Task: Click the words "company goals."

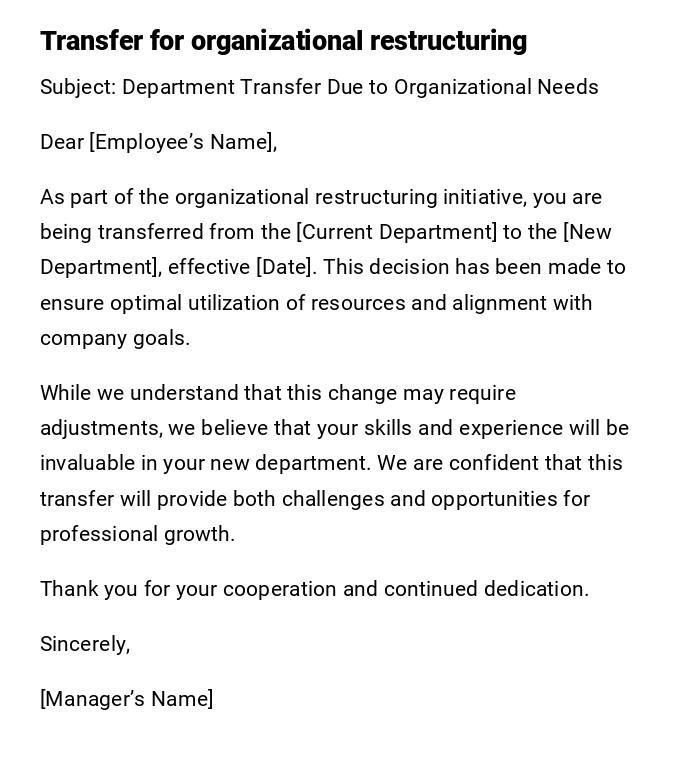Action: click(x=115, y=338)
